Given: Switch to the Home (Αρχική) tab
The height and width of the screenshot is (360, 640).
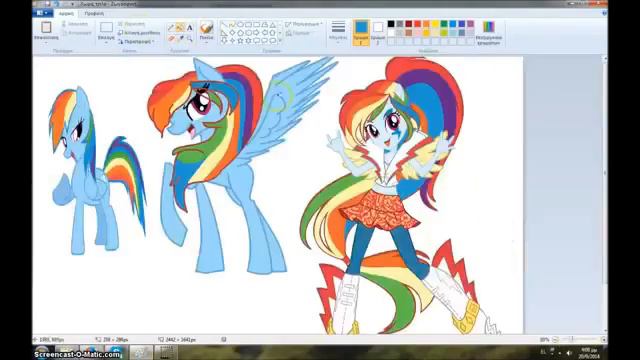Looking at the screenshot, I should 66,13.
